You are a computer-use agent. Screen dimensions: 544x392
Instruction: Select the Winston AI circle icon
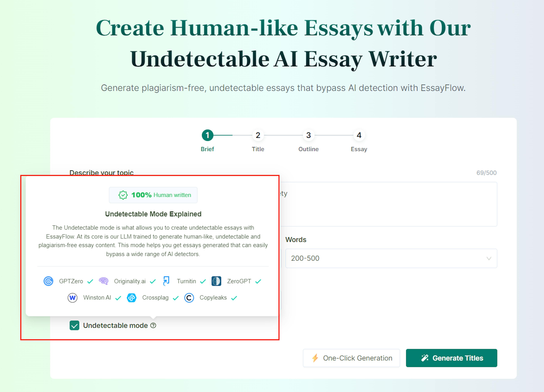click(x=72, y=298)
